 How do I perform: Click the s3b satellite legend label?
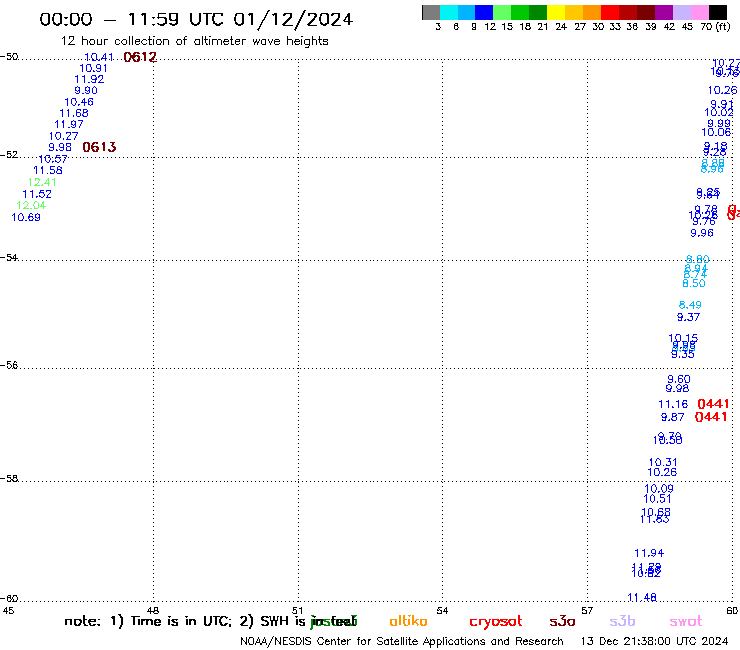click(622, 621)
